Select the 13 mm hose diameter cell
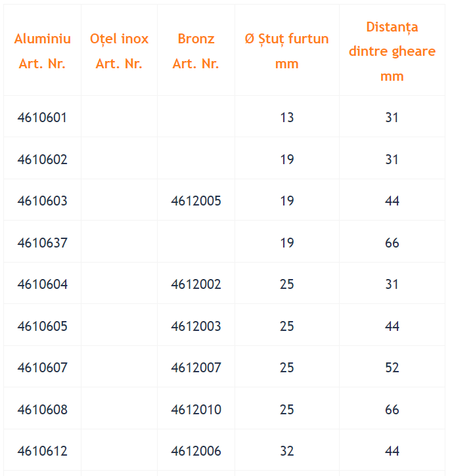 [x=287, y=118]
